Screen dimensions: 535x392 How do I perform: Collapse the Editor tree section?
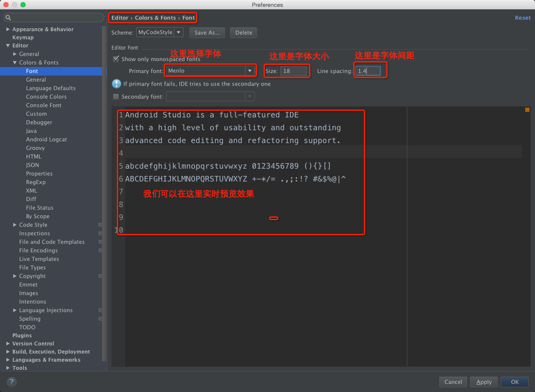pos(8,46)
